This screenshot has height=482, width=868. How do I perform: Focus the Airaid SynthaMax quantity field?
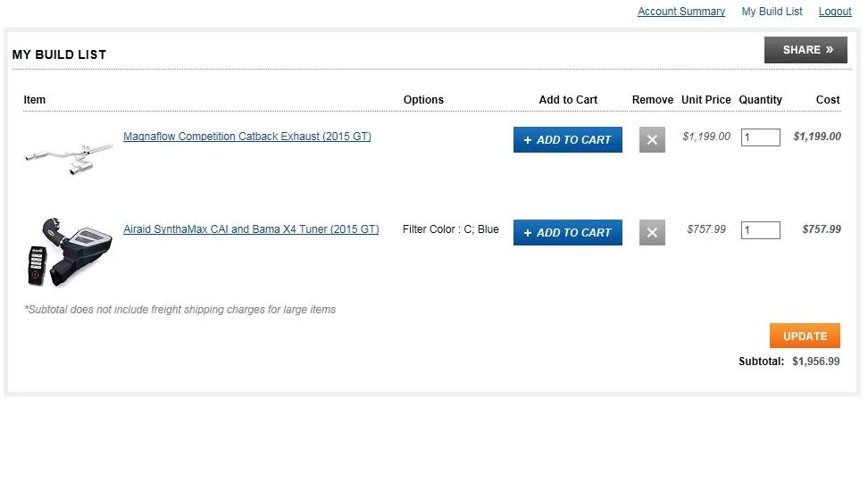point(761,230)
